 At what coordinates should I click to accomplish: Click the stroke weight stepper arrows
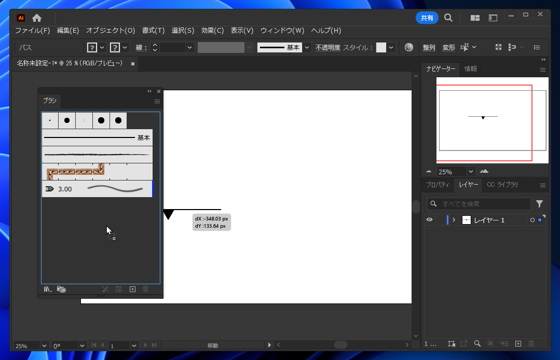[155, 47]
